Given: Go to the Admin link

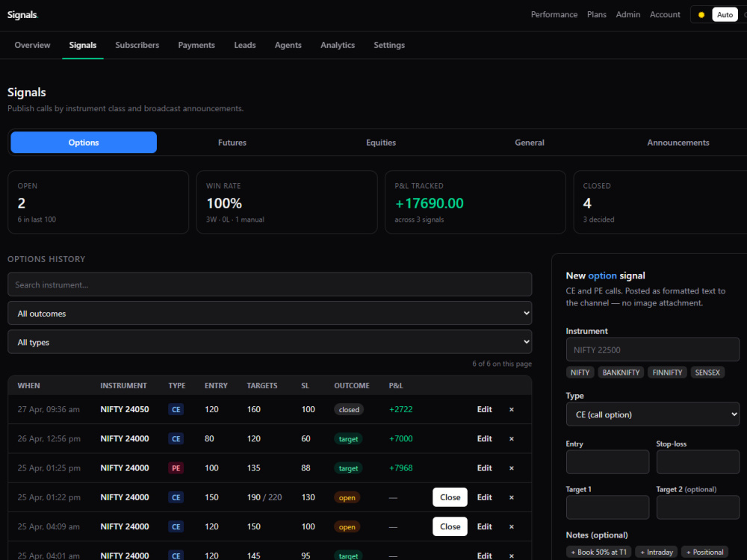Looking at the screenshot, I should tap(628, 15).
